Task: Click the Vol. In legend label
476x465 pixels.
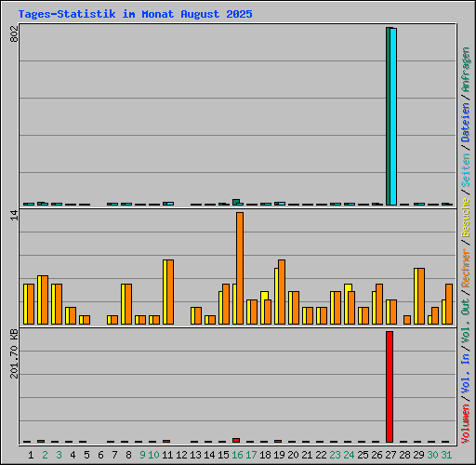Action: pyautogui.click(x=466, y=373)
